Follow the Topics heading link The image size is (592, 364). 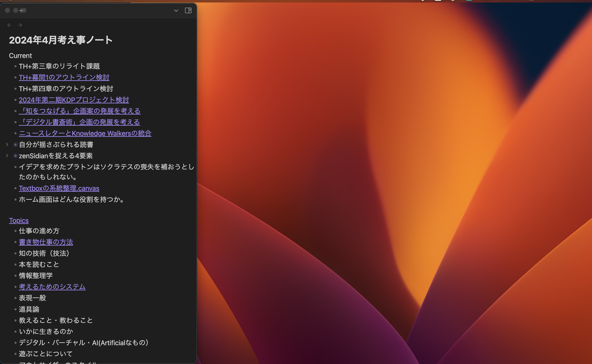point(19,221)
